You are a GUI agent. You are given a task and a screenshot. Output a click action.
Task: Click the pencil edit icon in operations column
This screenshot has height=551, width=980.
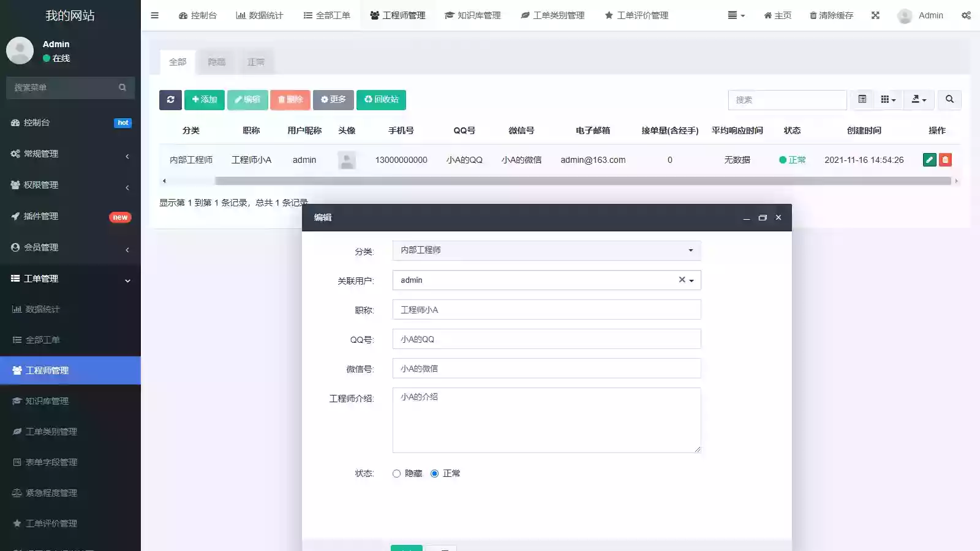[929, 160]
